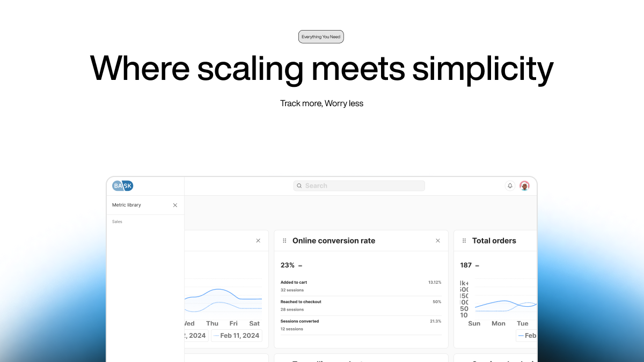This screenshot has height=362, width=644.
Task: Select the Sales category in Metric library
Action: click(117, 221)
